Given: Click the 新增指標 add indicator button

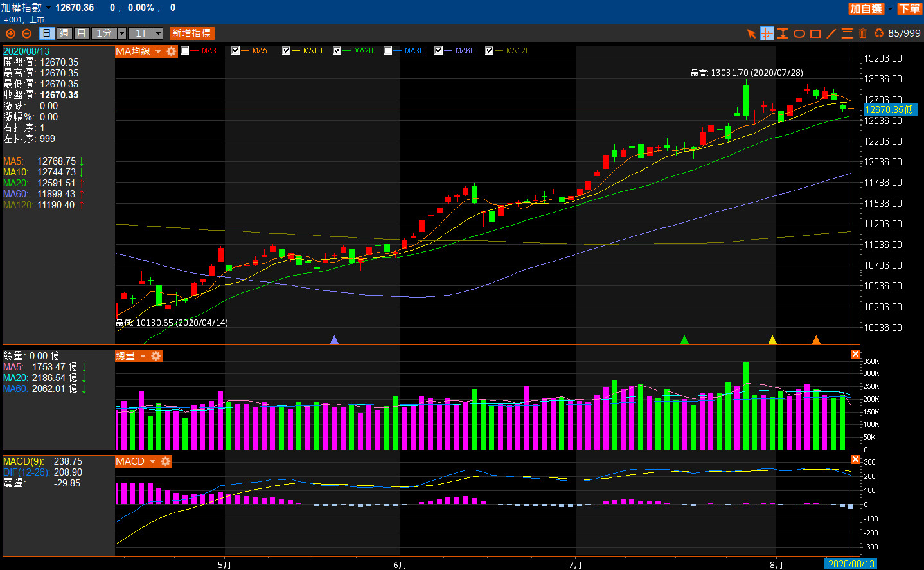Looking at the screenshot, I should [191, 33].
